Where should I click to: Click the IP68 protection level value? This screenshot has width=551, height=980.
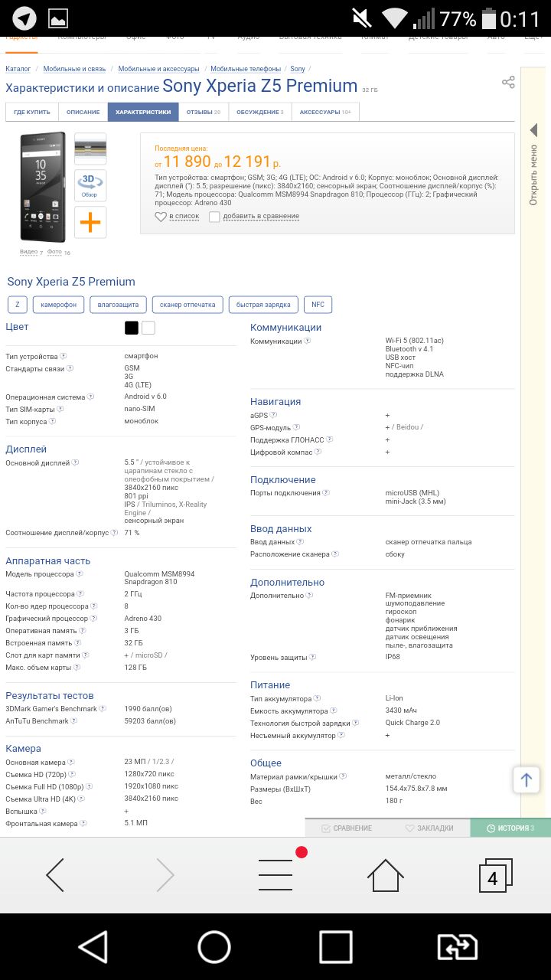point(393,658)
